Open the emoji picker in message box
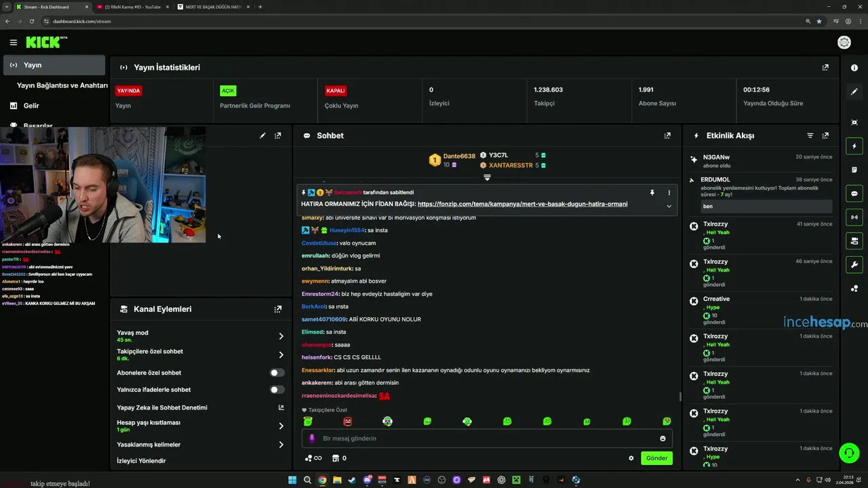The image size is (868, 488). tap(663, 439)
